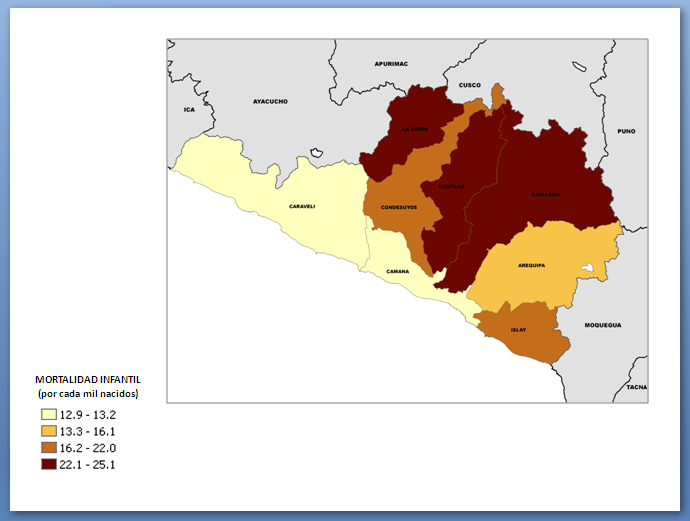Image resolution: width=690 pixels, height=521 pixels.
Task: Click the pale yellow 12.9 - 13.2 legend swatch
Action: pos(48,414)
